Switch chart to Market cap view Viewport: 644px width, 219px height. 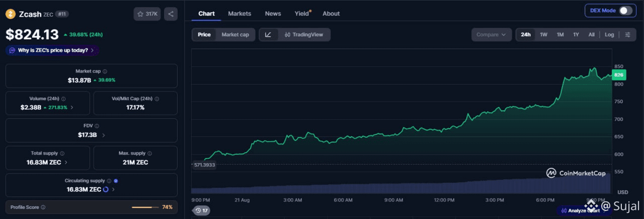[235, 35]
